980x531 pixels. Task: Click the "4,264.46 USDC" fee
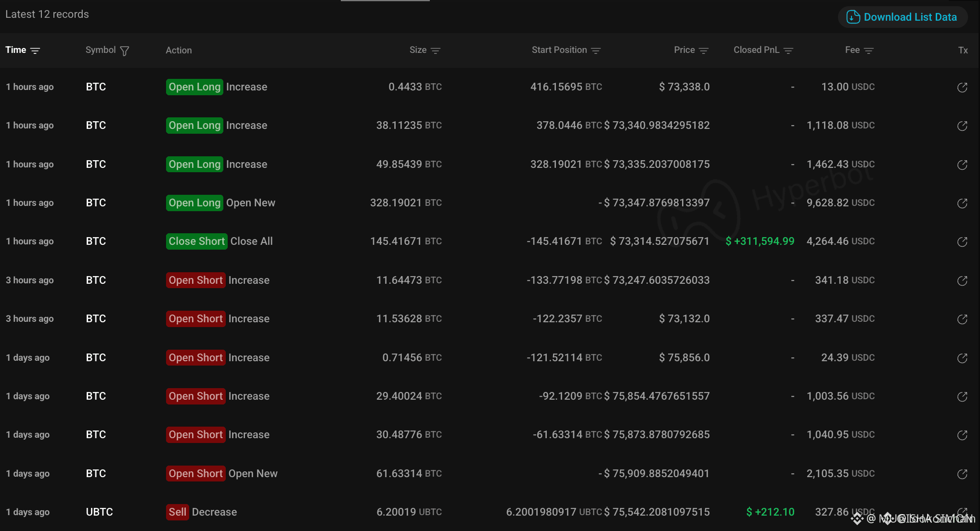(x=841, y=241)
